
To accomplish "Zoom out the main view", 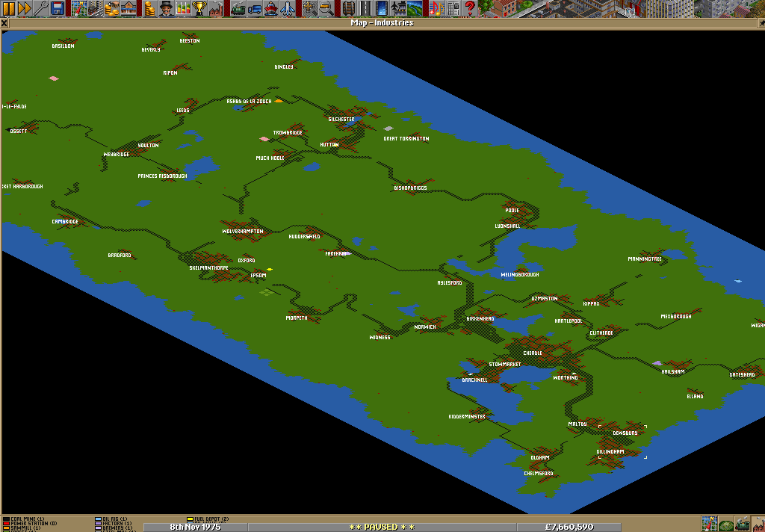I will (x=326, y=8).
